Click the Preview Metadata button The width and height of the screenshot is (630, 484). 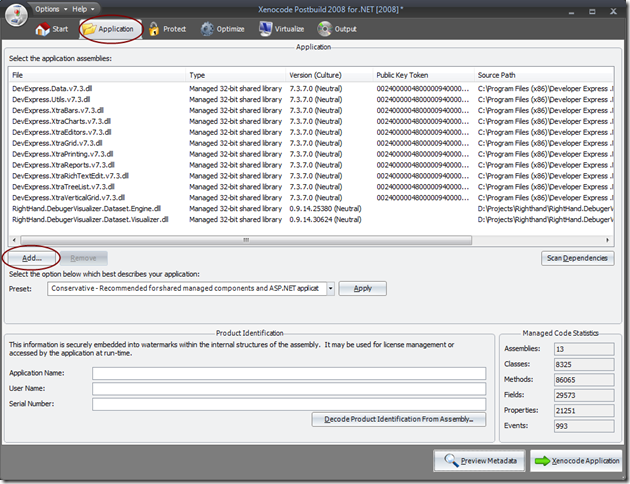(x=476, y=460)
